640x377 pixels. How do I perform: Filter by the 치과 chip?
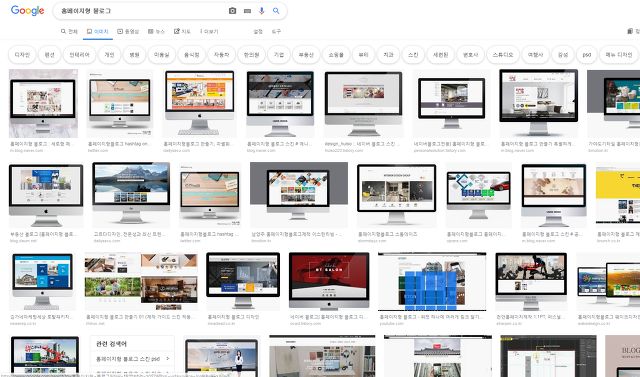(x=388, y=55)
